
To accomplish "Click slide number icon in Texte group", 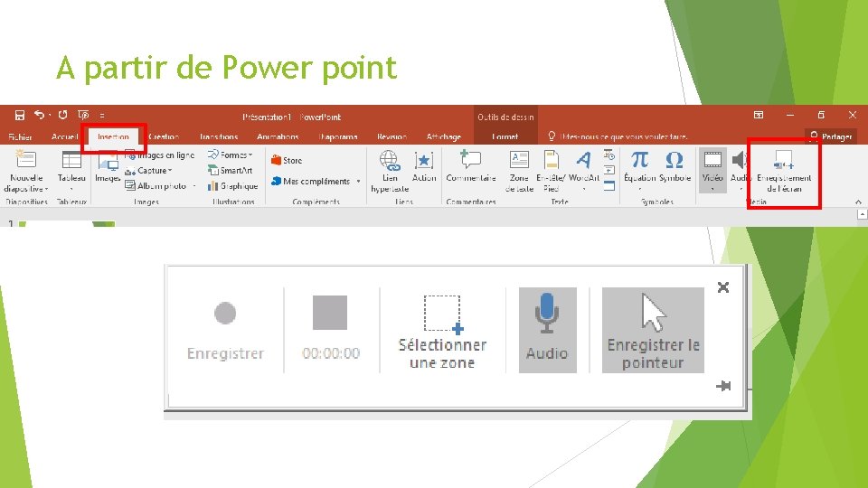I will click(x=609, y=170).
